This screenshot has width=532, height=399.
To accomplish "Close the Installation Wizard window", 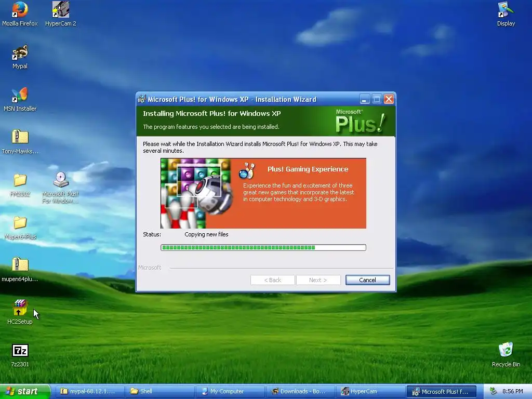I will tap(389, 99).
